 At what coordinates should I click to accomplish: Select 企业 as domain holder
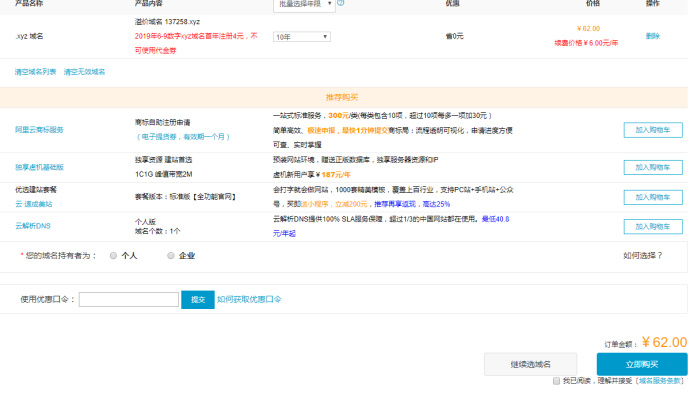tap(171, 256)
